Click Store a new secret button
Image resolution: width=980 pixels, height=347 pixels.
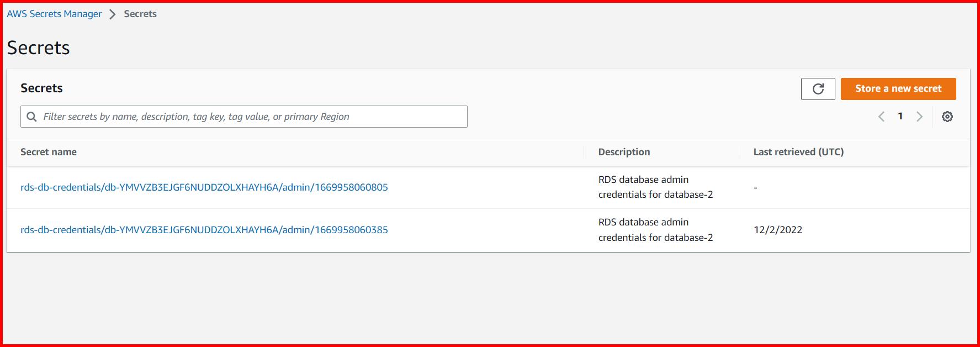coord(898,89)
